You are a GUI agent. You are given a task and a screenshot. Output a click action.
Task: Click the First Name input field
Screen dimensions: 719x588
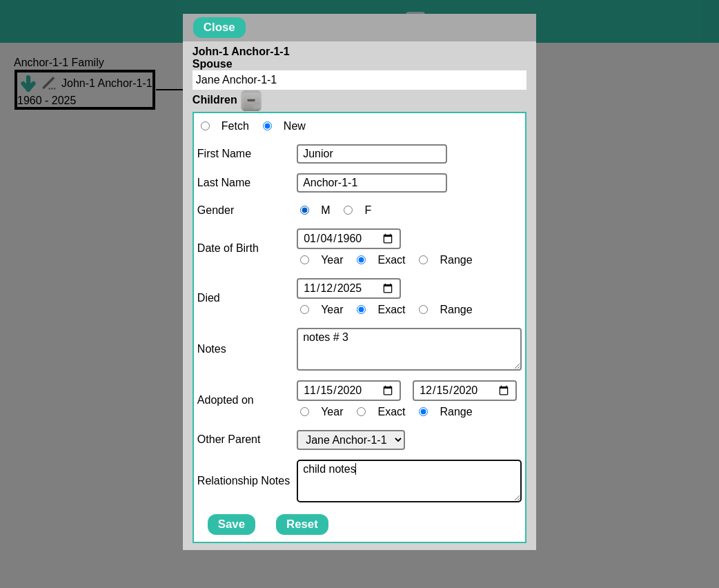click(x=371, y=154)
